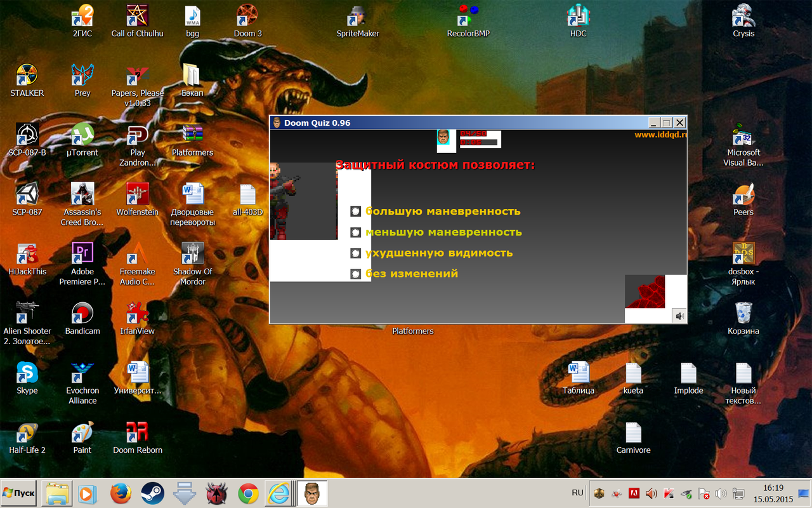Launch Half-Life 2 shortcut
The height and width of the screenshot is (508, 812).
[27, 438]
